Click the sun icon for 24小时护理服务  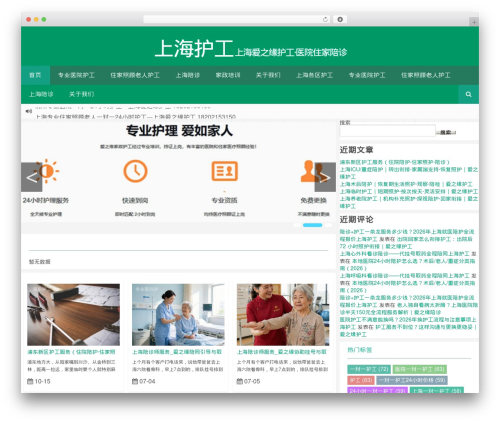coord(47,171)
